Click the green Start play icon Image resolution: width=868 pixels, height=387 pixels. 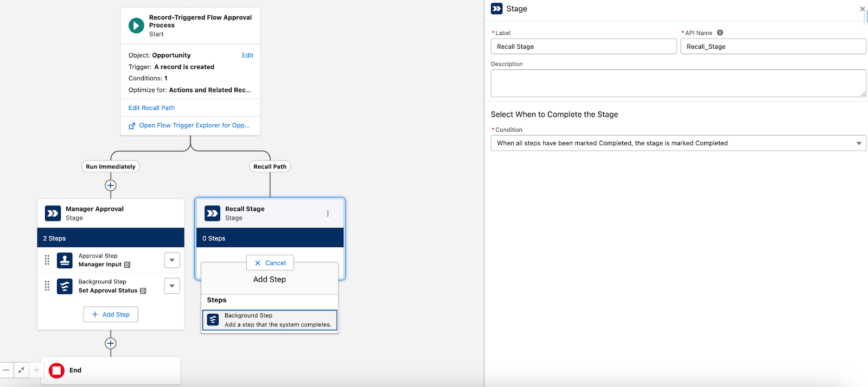(x=136, y=25)
